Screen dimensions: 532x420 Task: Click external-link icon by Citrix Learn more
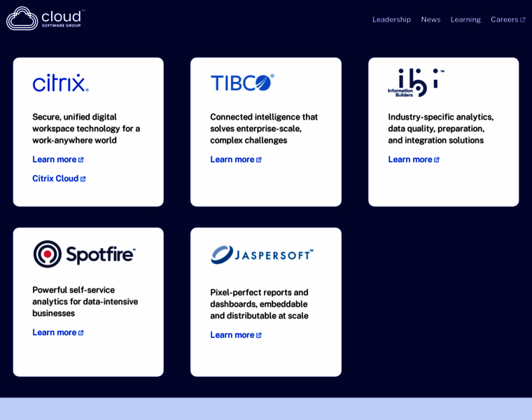tap(80, 160)
